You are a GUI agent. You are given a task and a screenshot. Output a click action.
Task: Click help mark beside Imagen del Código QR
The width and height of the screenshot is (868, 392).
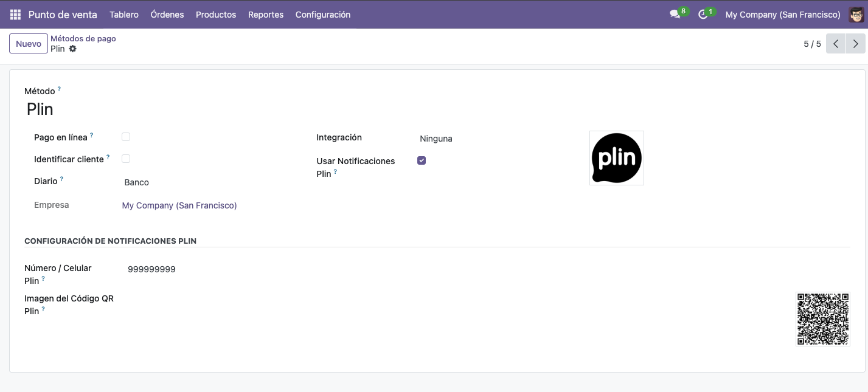(43, 309)
